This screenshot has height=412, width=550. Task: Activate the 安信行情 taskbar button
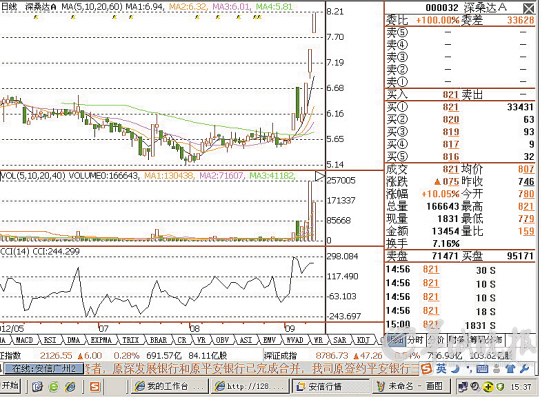point(331,386)
